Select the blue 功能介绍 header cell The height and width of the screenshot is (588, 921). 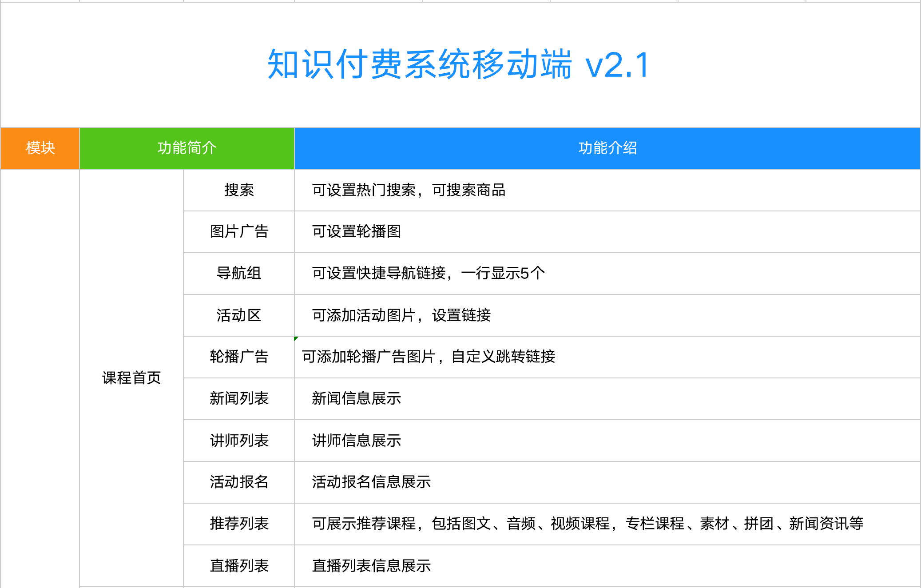(x=607, y=148)
